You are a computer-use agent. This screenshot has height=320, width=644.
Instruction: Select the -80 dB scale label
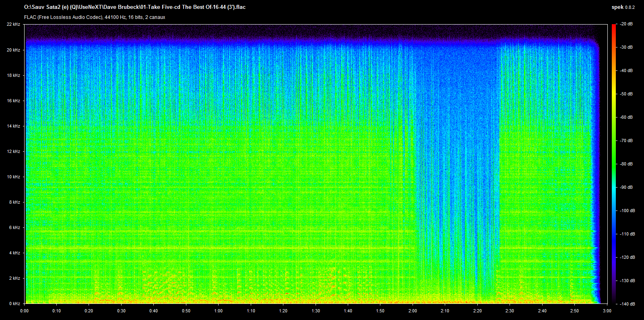coord(626,164)
